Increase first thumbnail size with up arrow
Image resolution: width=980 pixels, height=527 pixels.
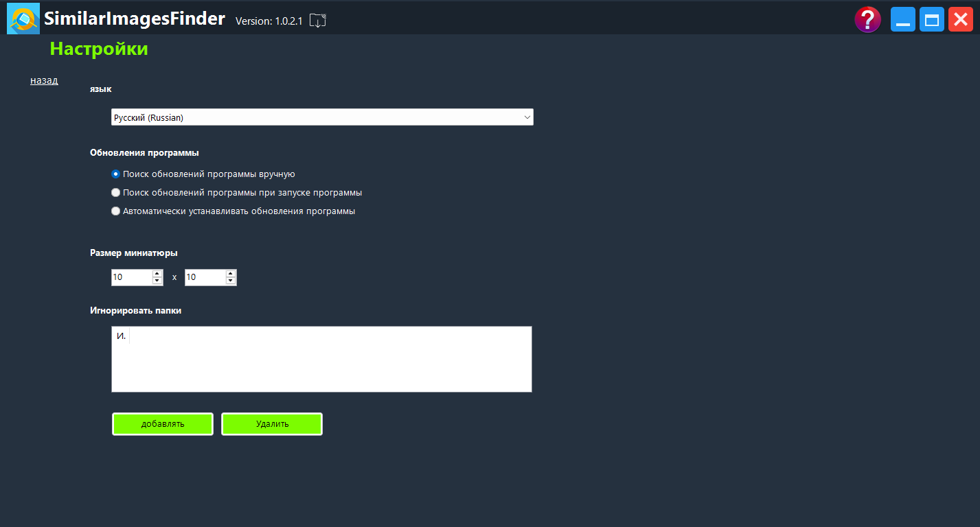(157, 273)
